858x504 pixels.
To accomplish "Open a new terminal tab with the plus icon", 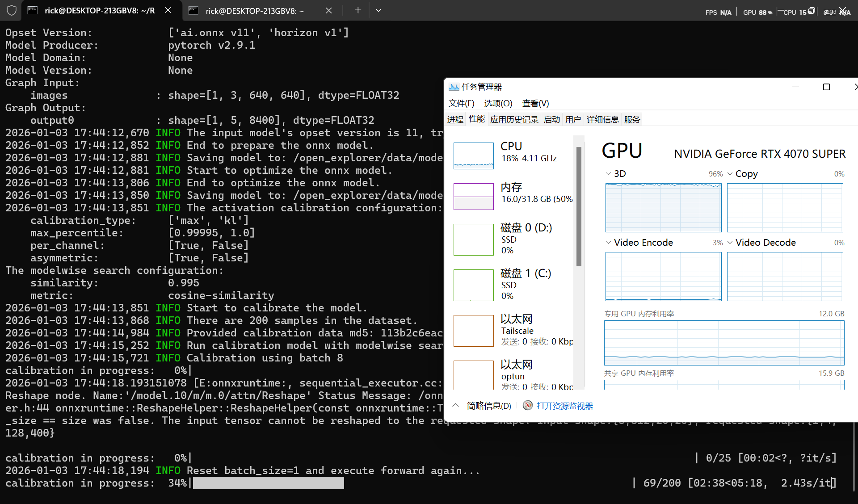I will pyautogui.click(x=358, y=10).
